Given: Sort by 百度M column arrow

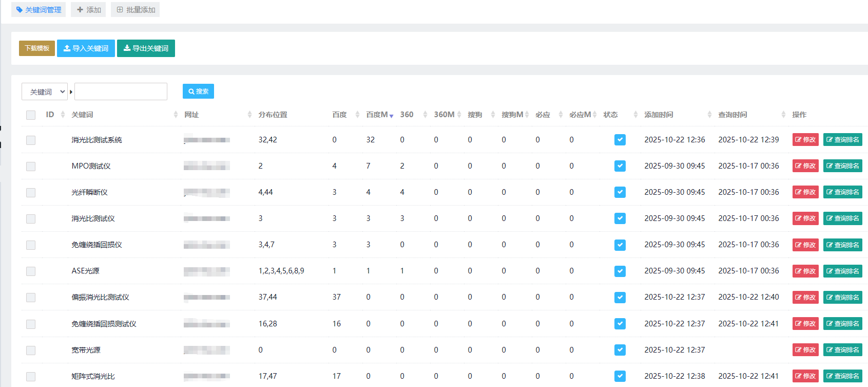Looking at the screenshot, I should (x=391, y=115).
